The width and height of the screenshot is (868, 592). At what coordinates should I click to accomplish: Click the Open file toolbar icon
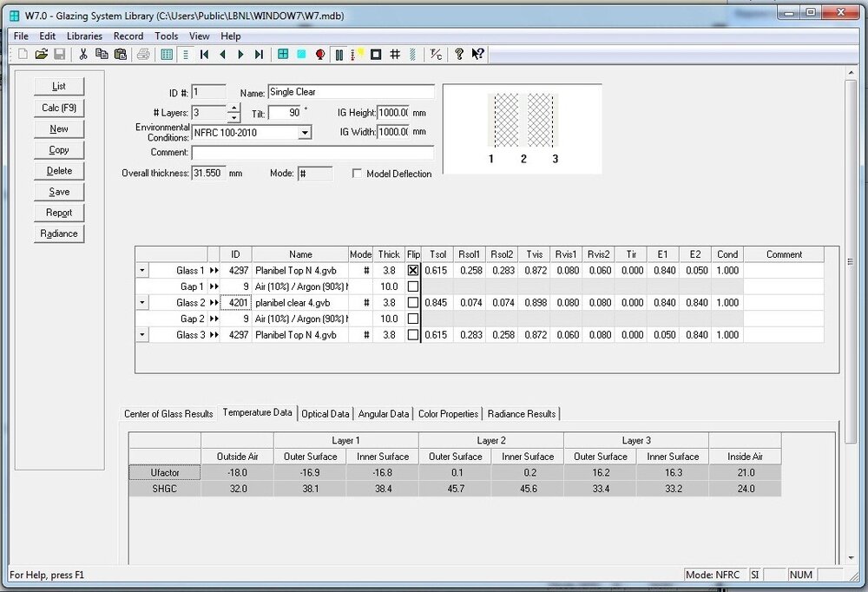point(41,54)
